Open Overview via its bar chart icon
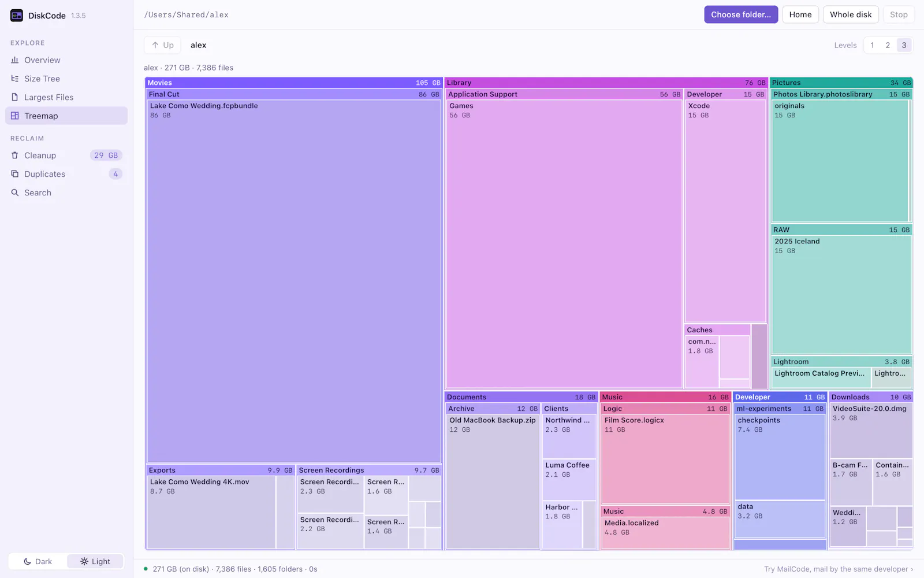 [x=15, y=60]
